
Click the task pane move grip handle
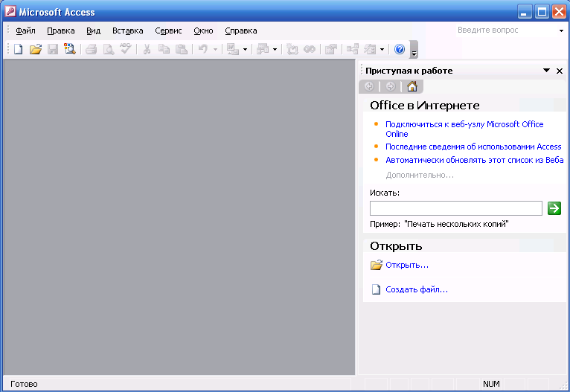362,70
